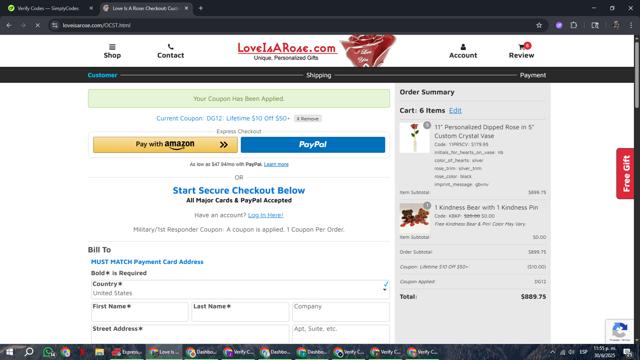Open File Explorer from the taskbar
The width and height of the screenshot is (640, 360).
point(100,352)
